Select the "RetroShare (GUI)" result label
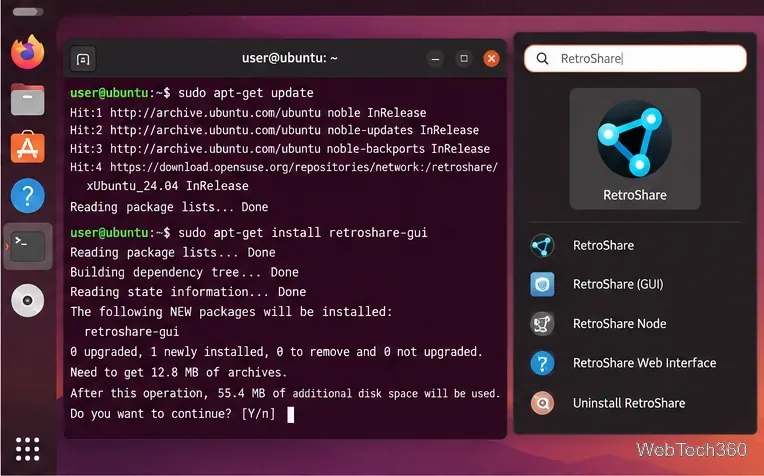764x476 pixels. pyautogui.click(x=618, y=285)
